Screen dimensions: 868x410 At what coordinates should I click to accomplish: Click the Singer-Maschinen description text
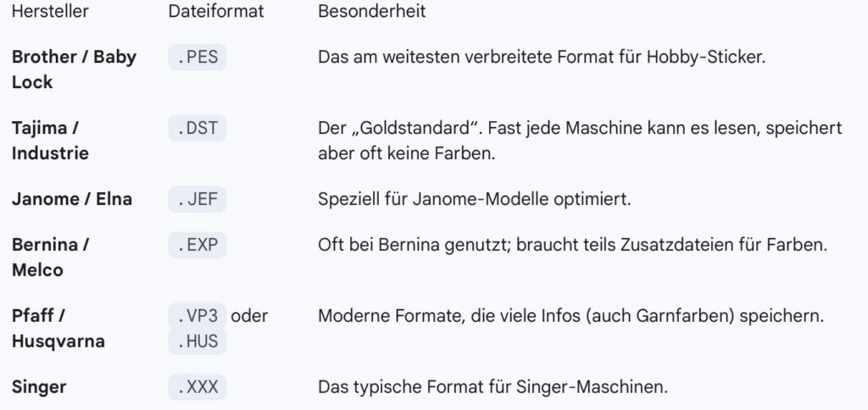tap(492, 388)
